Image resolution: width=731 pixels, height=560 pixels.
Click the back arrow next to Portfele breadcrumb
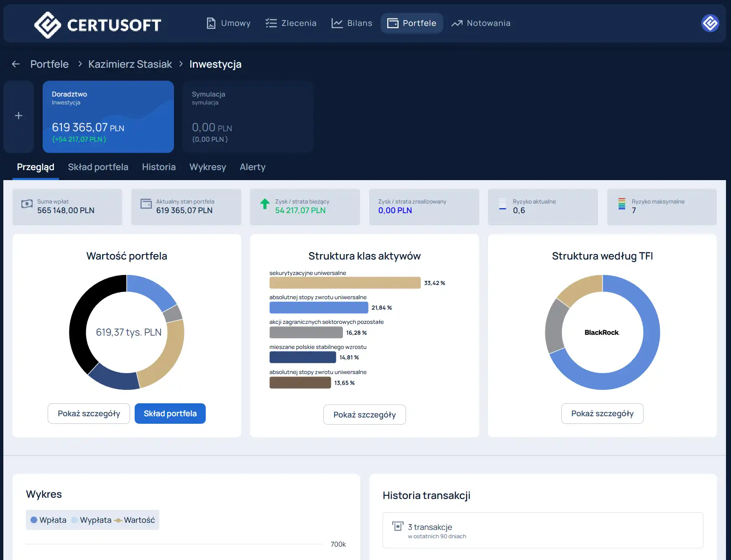[x=16, y=64]
